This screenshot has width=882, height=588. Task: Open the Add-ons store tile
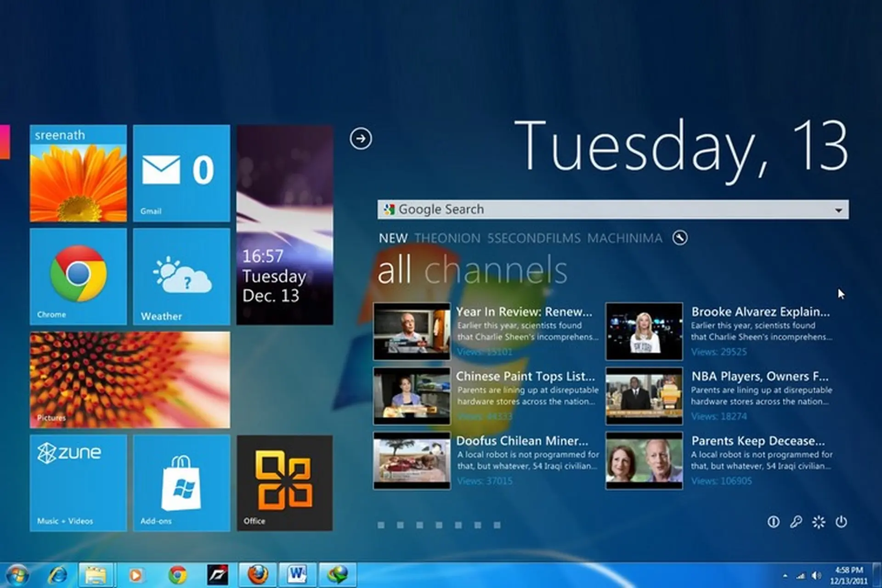(181, 483)
